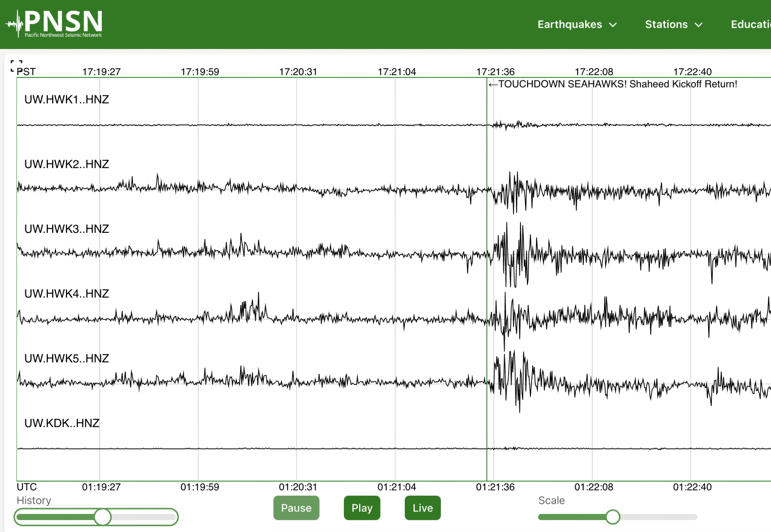This screenshot has height=532, width=771.
Task: Jump to Live view
Action: coord(423,508)
